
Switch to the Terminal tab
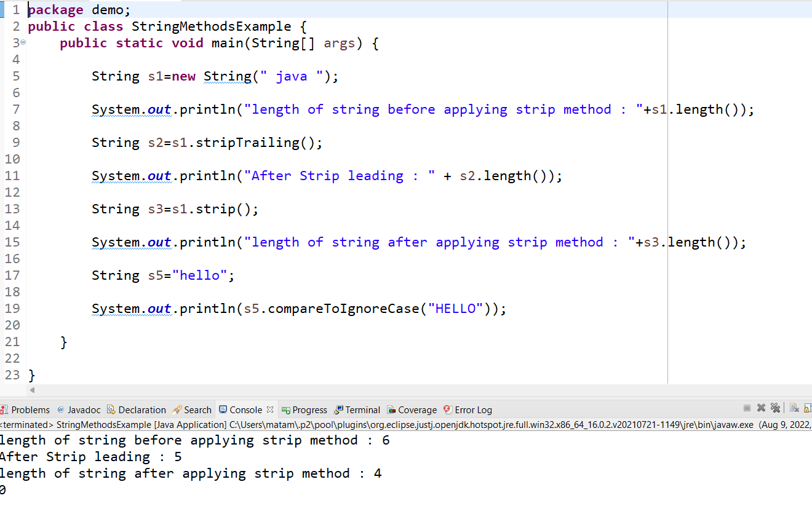(357, 410)
